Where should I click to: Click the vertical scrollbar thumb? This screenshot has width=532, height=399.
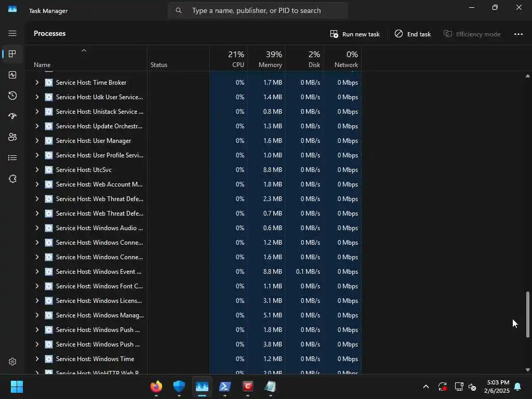click(528, 314)
